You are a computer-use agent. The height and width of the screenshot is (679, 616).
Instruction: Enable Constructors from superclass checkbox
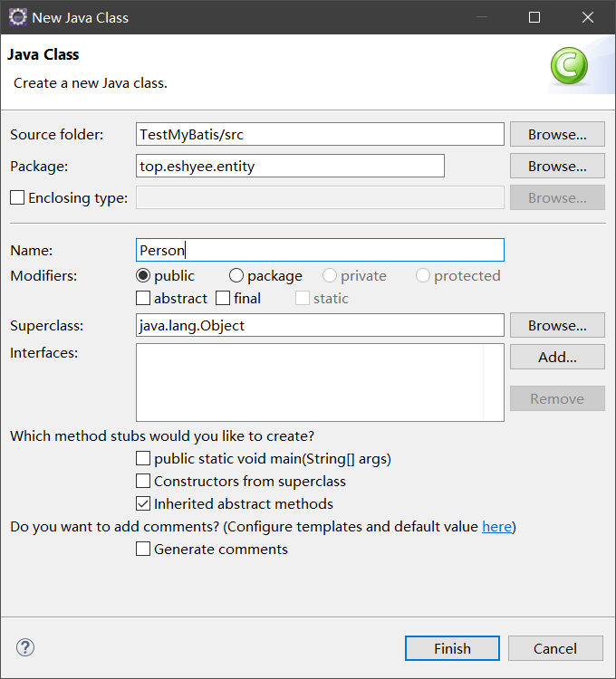(143, 481)
